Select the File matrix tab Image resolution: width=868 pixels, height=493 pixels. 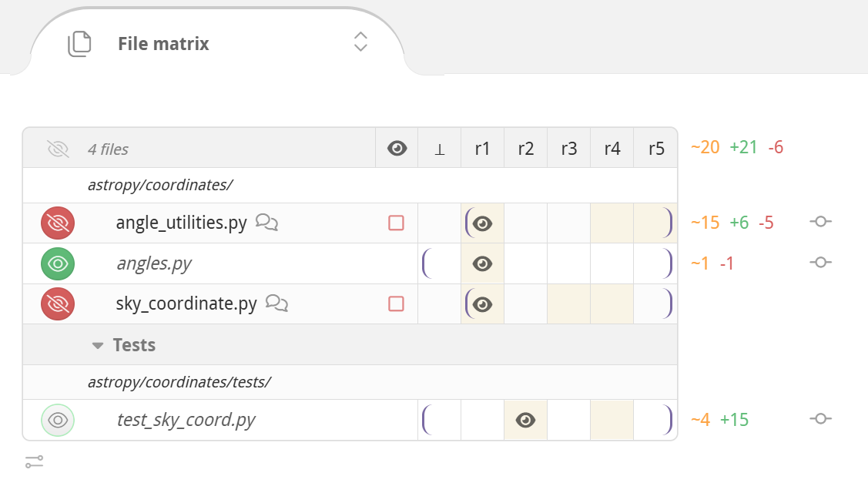coord(163,44)
